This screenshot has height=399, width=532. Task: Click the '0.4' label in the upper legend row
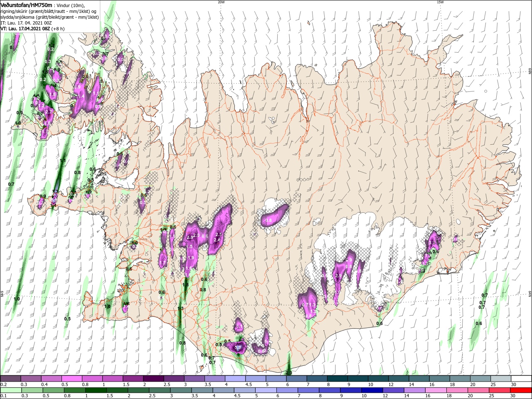[44, 384]
